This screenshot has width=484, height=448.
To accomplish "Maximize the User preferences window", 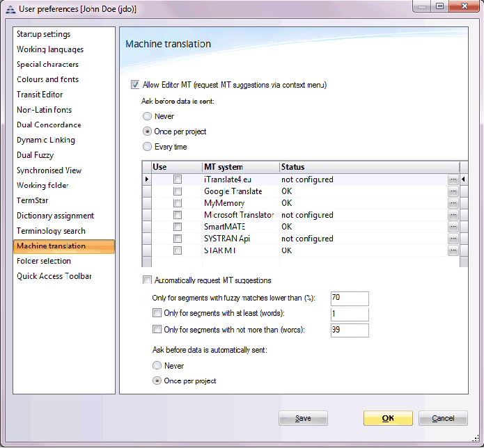I will click(x=440, y=6).
